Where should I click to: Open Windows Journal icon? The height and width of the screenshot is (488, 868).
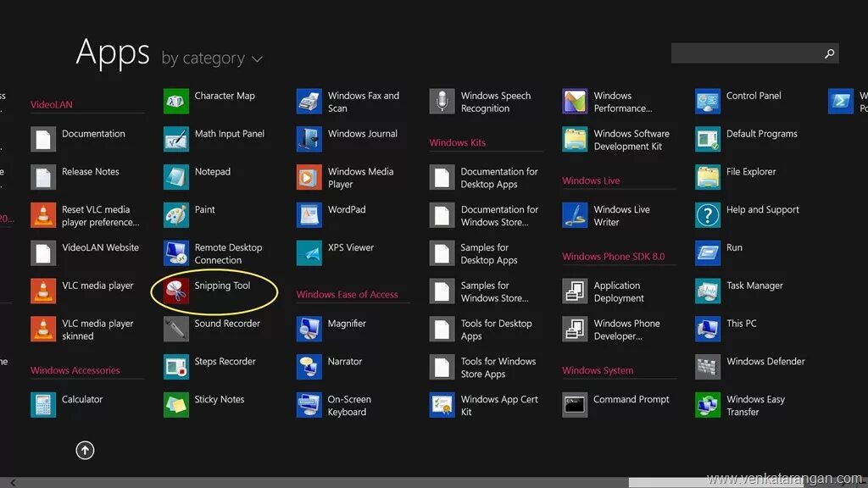[309, 140]
